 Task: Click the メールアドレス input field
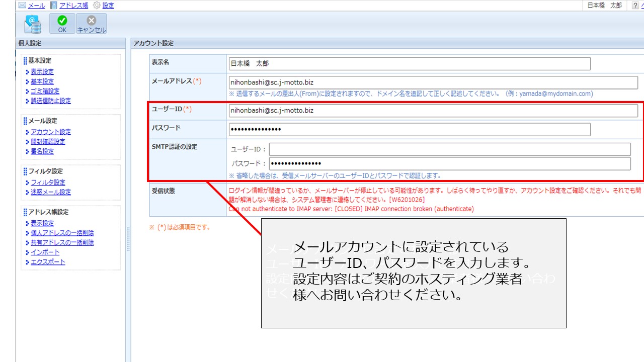tap(433, 82)
